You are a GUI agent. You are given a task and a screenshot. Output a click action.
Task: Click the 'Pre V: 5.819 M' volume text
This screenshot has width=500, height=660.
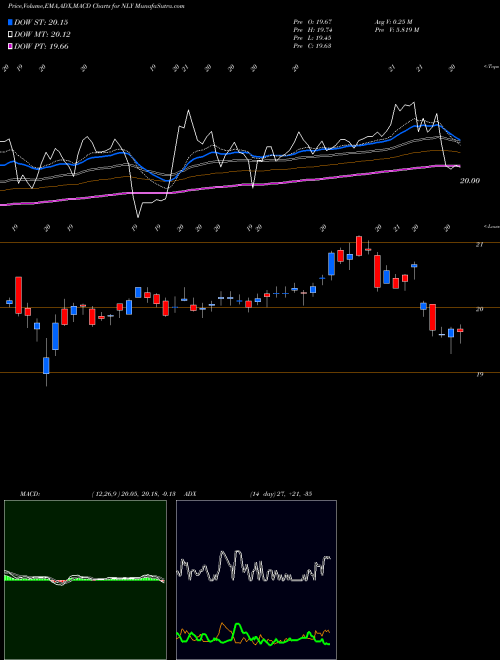397,29
